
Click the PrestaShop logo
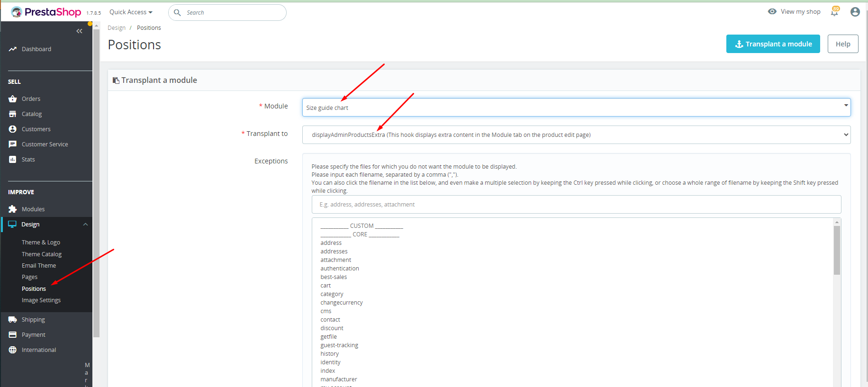tap(46, 12)
